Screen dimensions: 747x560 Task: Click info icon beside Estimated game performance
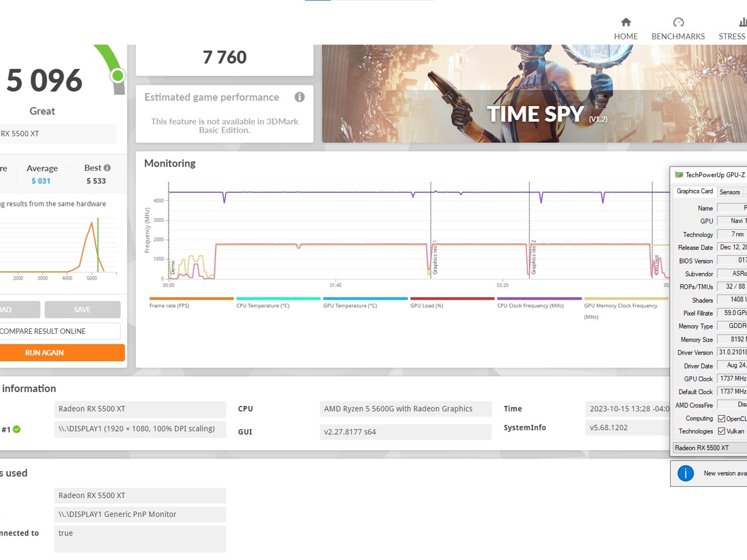click(299, 97)
